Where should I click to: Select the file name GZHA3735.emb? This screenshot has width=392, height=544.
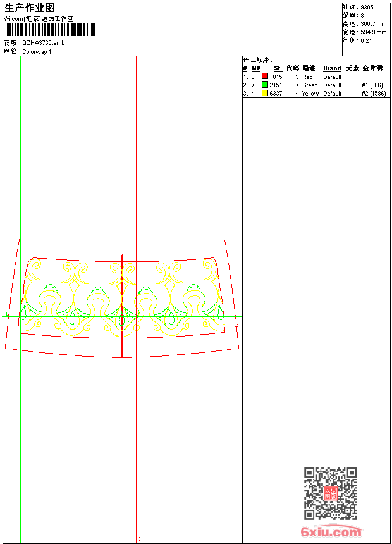pyautogui.click(x=44, y=43)
